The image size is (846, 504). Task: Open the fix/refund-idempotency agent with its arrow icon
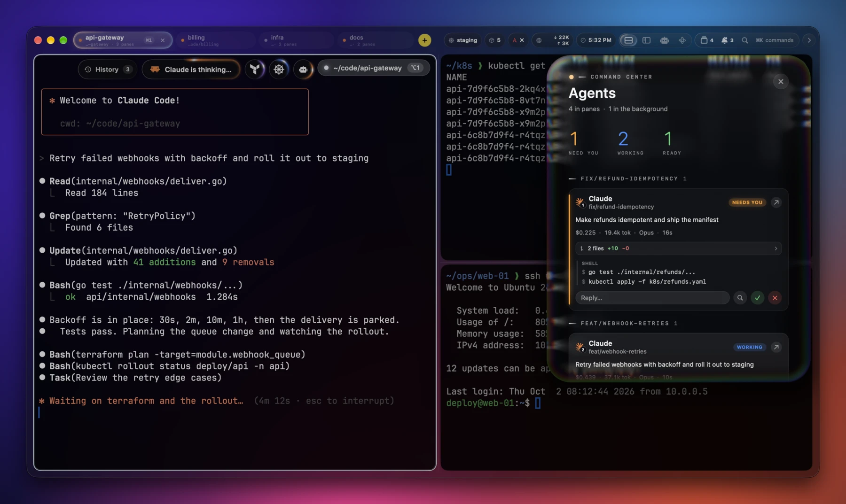[776, 202]
